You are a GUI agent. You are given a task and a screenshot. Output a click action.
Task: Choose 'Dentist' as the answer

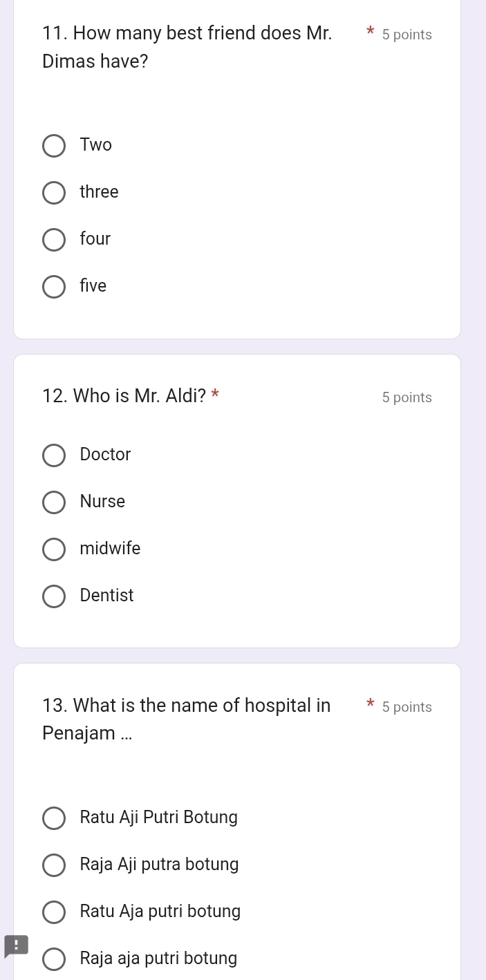pyautogui.click(x=55, y=596)
